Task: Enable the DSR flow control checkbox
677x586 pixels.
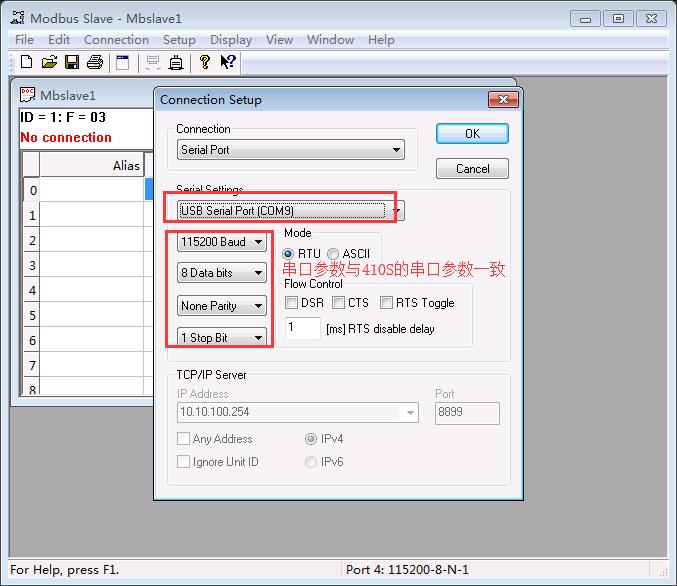Action: point(291,303)
